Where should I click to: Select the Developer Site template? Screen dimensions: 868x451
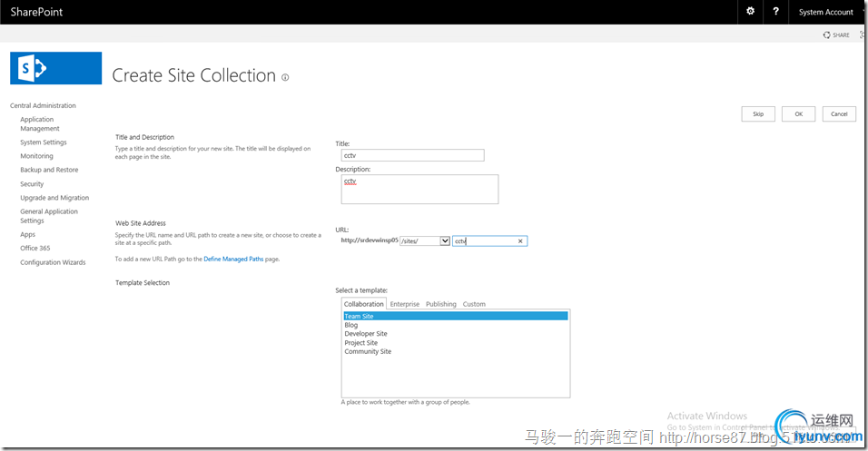pos(366,334)
